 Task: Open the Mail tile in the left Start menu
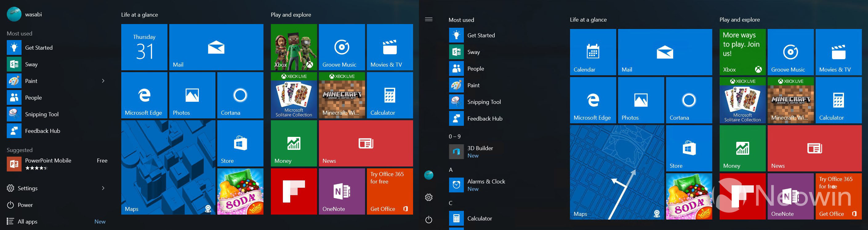point(216,47)
